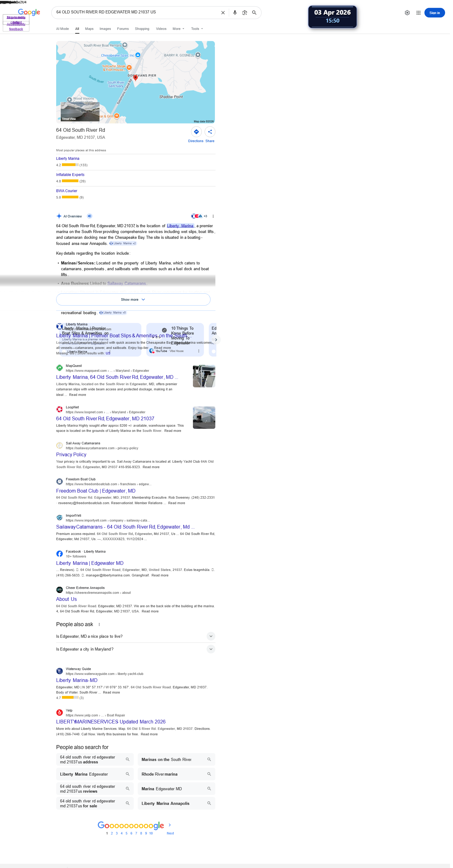Image resolution: width=453 pixels, height=868 pixels.
Task: Open the AI Overview source icons with +3
Action: tap(199, 216)
